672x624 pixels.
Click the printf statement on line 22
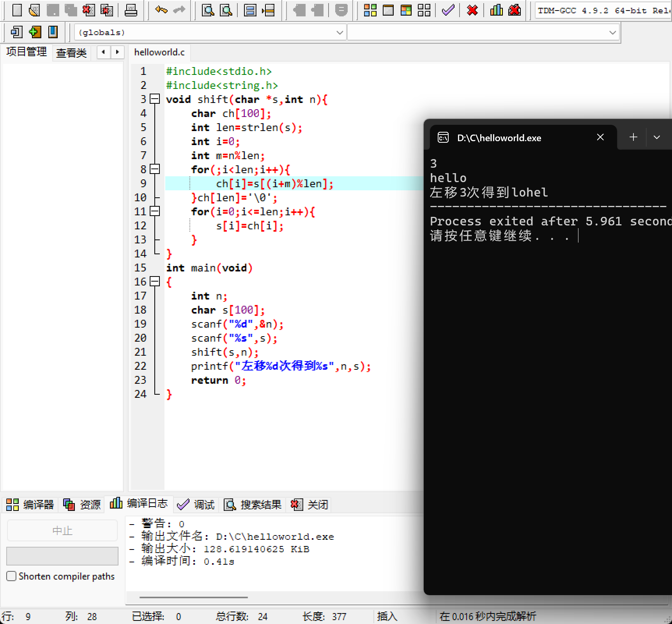(x=281, y=366)
